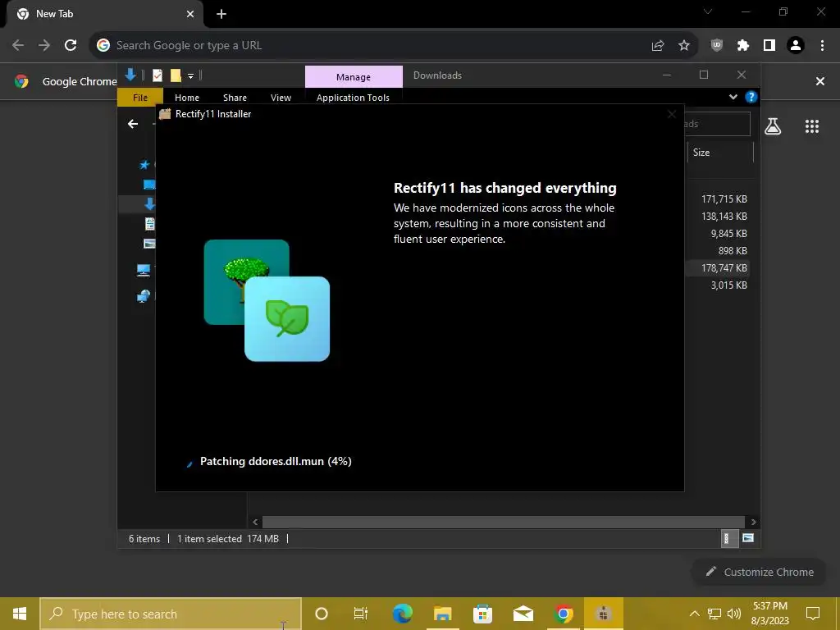The height and width of the screenshot is (630, 840).
Task: Open Home tab in Explorer ribbon
Action: coord(187,98)
